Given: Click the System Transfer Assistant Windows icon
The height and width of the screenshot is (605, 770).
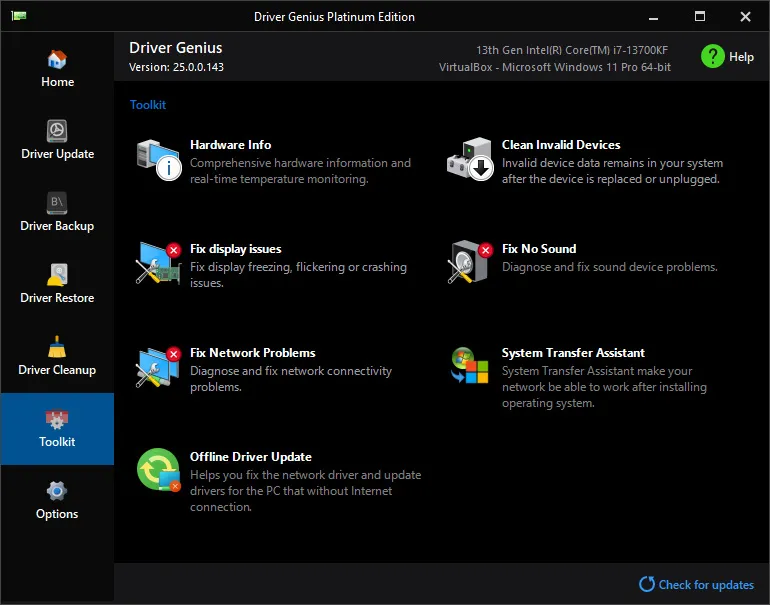Looking at the screenshot, I should [x=470, y=365].
